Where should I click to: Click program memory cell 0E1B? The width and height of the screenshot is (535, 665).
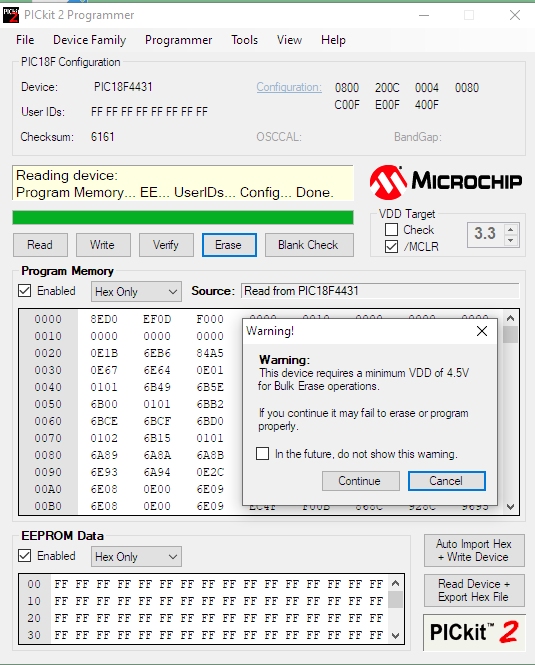[104, 353]
